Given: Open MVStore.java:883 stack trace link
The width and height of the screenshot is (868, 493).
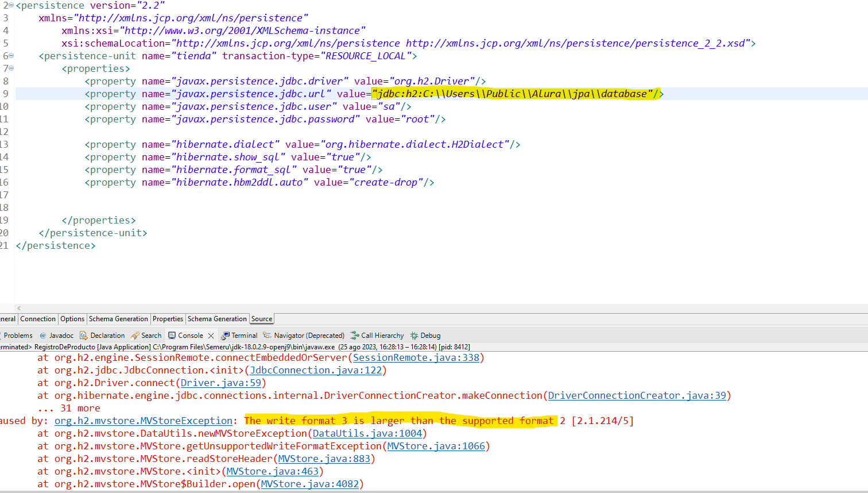Looking at the screenshot, I should pos(324,459).
